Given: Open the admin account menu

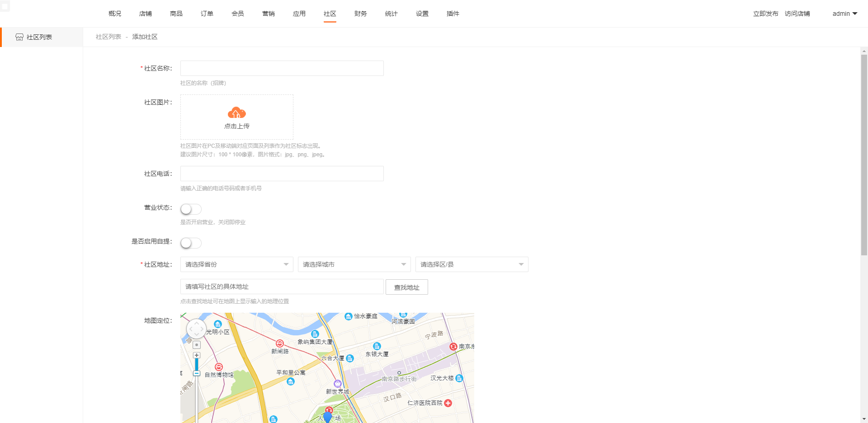Looking at the screenshot, I should coord(844,14).
